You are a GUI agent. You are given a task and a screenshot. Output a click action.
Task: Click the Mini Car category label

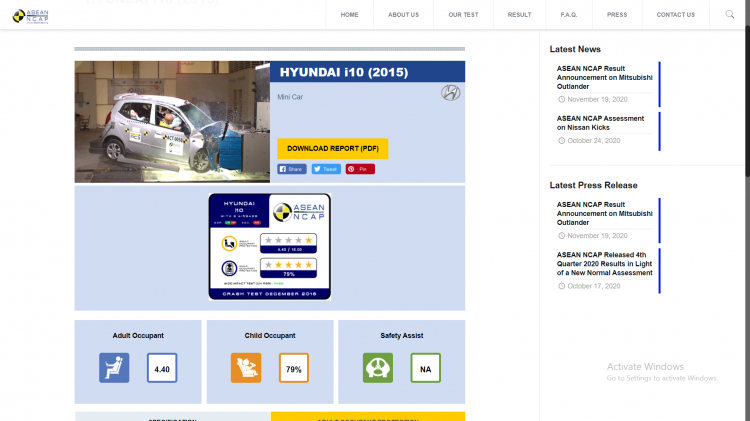click(290, 97)
